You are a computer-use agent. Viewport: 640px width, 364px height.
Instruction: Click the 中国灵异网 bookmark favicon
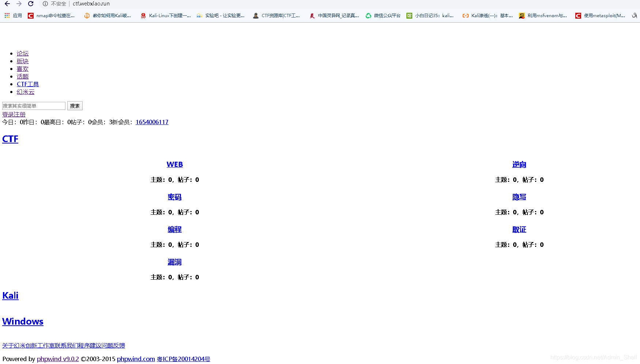coord(312,16)
